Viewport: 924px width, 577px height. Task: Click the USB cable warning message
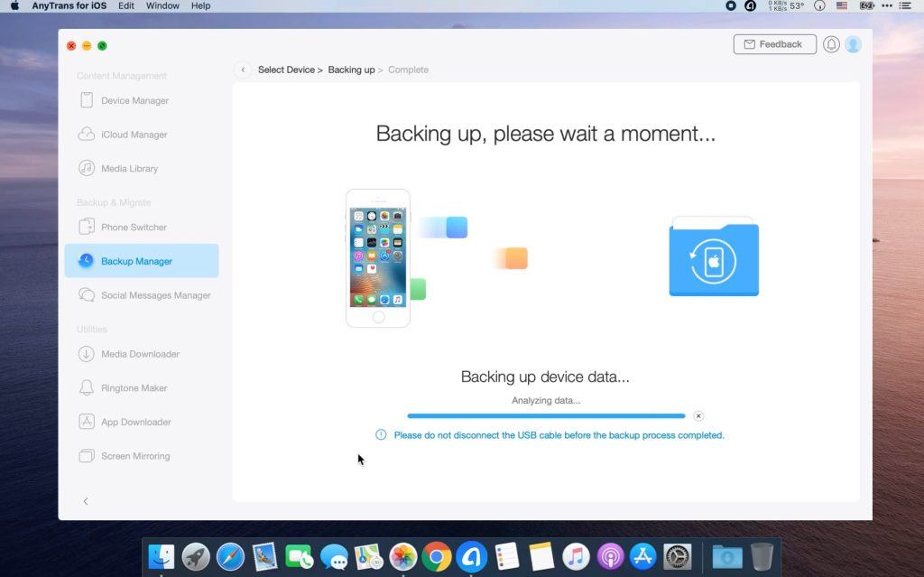(x=559, y=435)
